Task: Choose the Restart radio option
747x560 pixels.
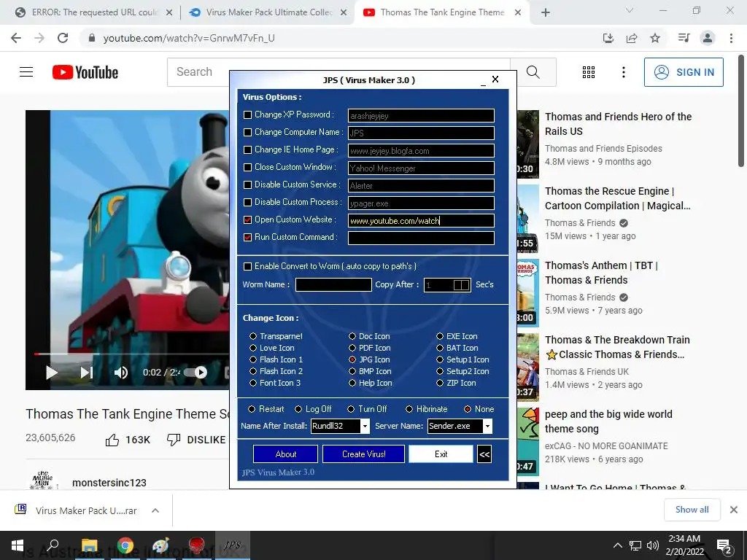Action: point(252,409)
